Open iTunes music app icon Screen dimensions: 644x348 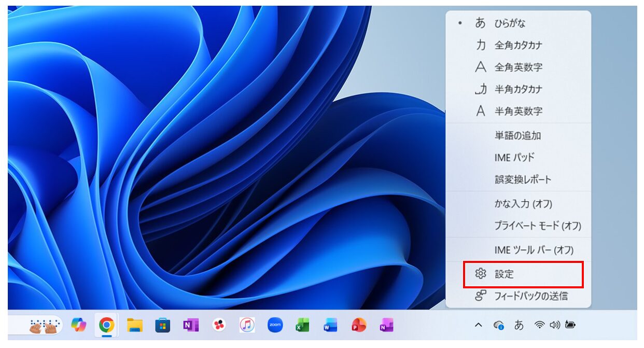247,325
